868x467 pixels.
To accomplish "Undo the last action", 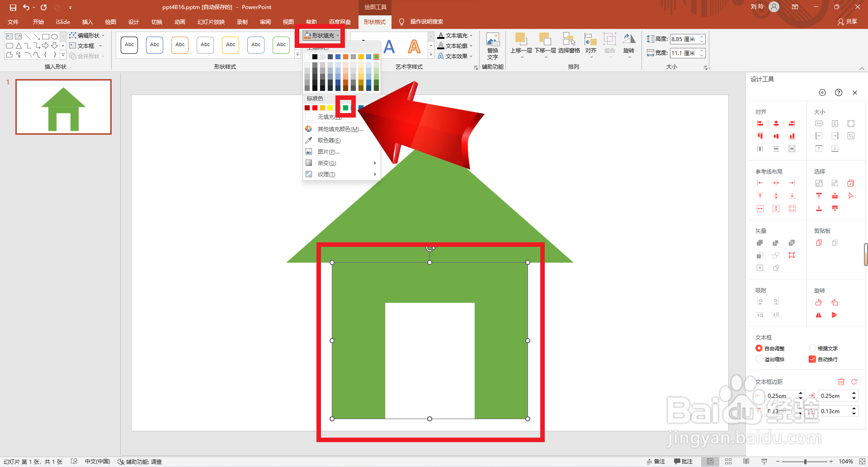I will click(26, 7).
